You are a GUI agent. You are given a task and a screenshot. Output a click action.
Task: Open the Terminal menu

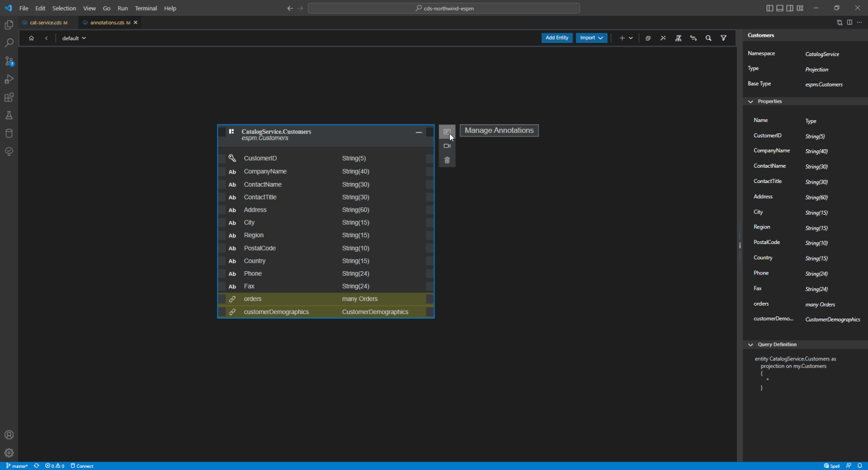[146, 8]
